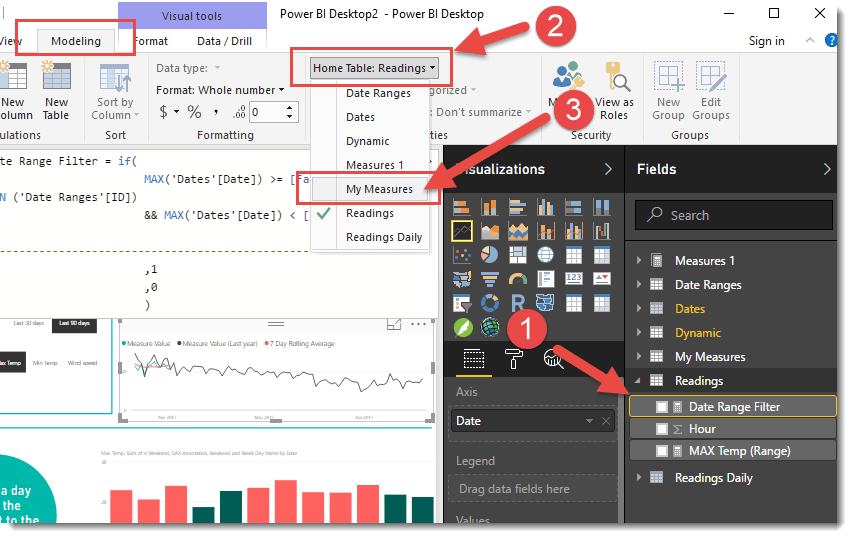852x538 pixels.
Task: Check the Hour field checkbox
Action: [662, 429]
